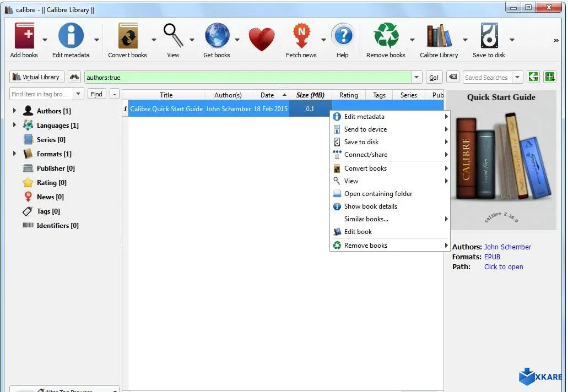This screenshot has height=392, width=568.
Task: Click the View magnifier toolbar icon
Action: click(x=174, y=35)
